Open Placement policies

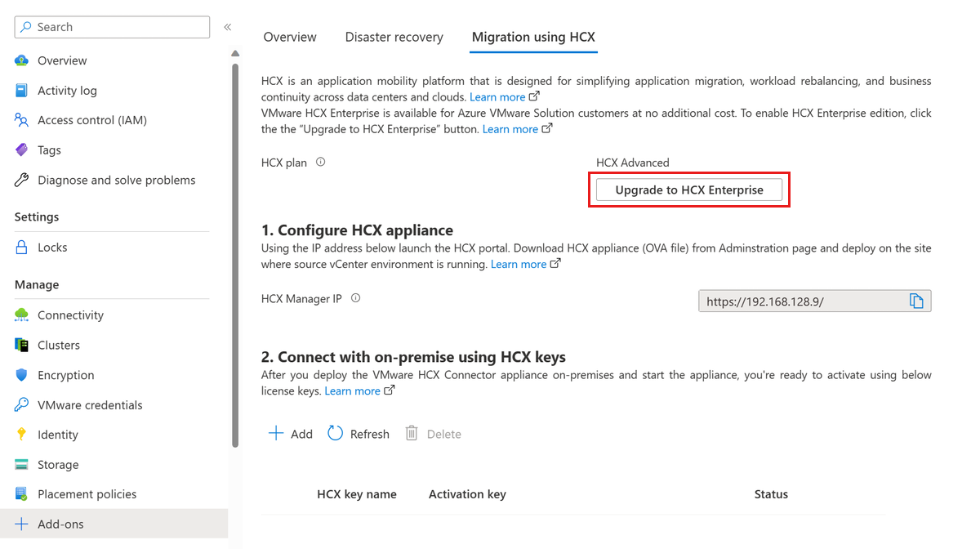tap(87, 494)
